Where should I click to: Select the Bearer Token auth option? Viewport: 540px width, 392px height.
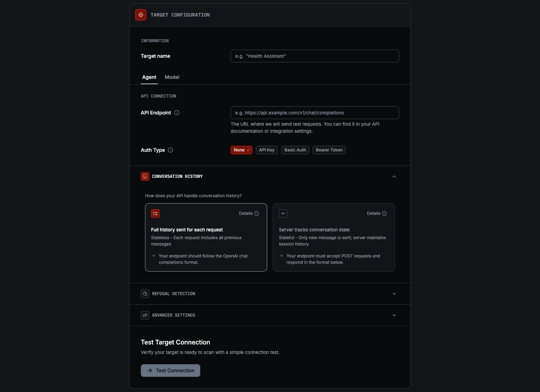pos(329,150)
